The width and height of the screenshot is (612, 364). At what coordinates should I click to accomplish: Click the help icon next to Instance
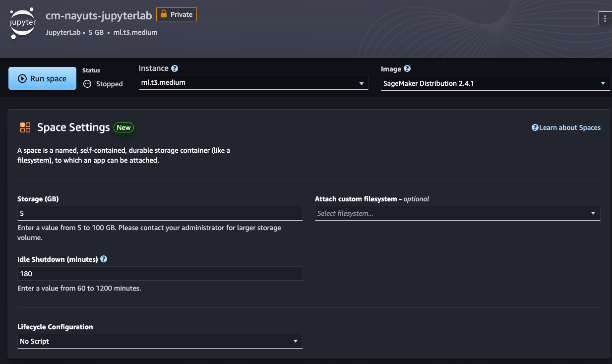[x=175, y=68]
